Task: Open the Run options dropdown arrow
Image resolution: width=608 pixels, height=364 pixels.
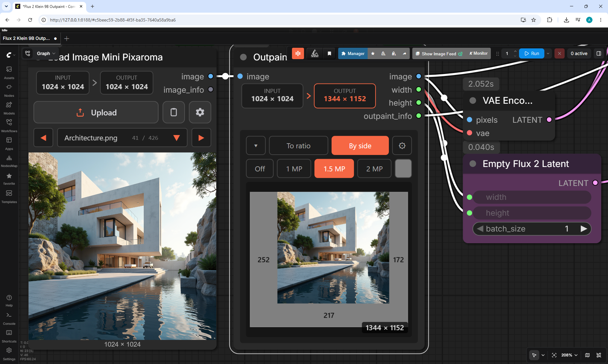Action: click(548, 53)
